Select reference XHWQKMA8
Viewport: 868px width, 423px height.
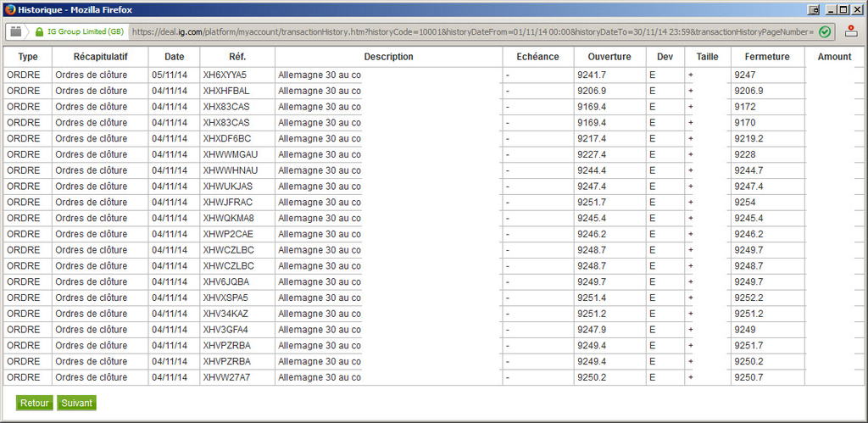click(x=228, y=218)
